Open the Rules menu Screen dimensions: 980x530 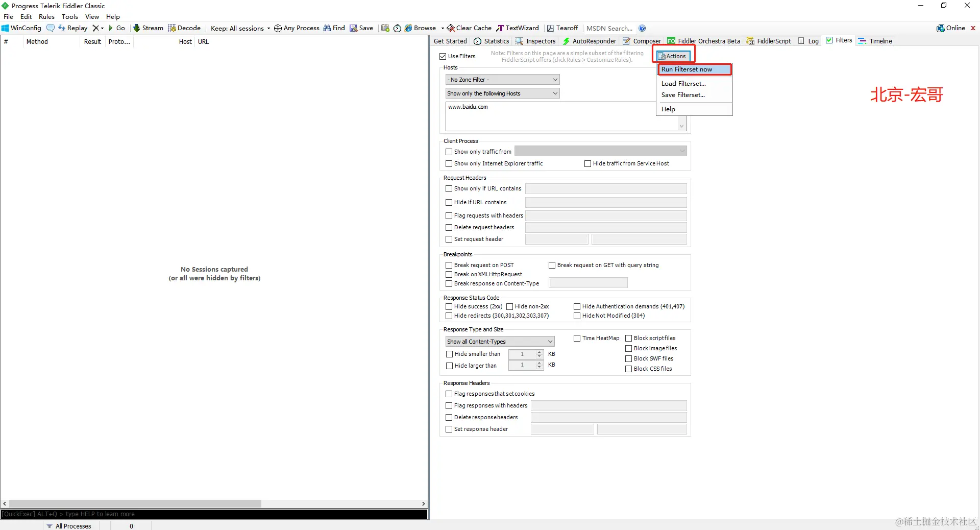[46, 16]
